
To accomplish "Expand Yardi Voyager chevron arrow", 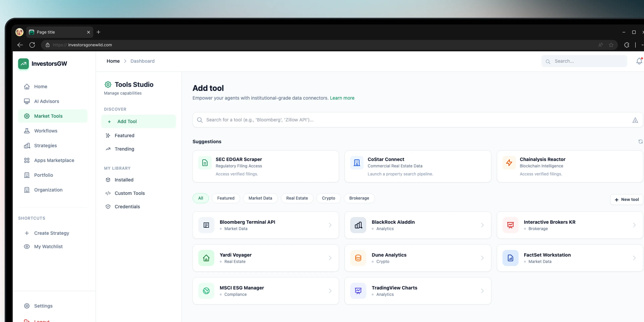I will click(330, 258).
